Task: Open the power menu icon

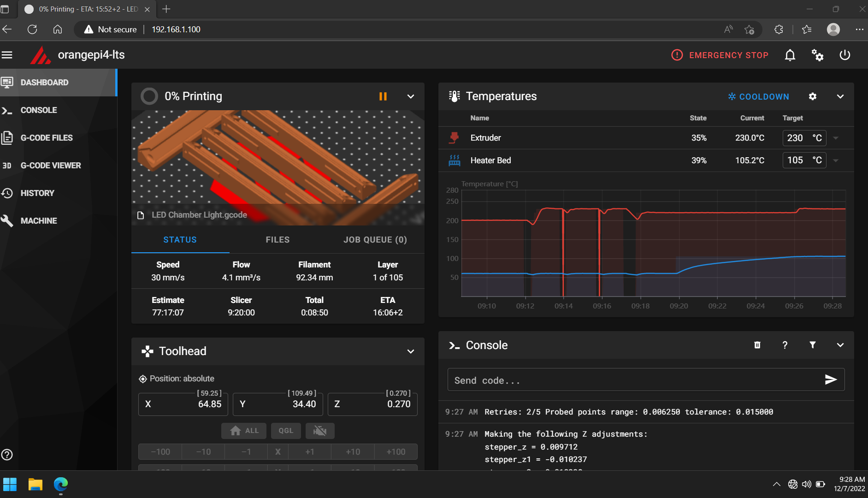Action: click(844, 55)
